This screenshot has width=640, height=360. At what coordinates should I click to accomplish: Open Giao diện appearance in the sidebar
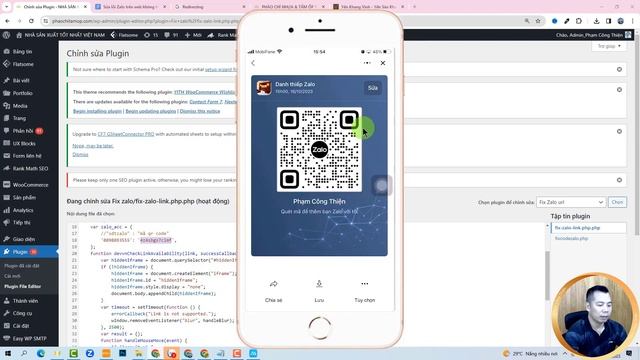point(24,239)
